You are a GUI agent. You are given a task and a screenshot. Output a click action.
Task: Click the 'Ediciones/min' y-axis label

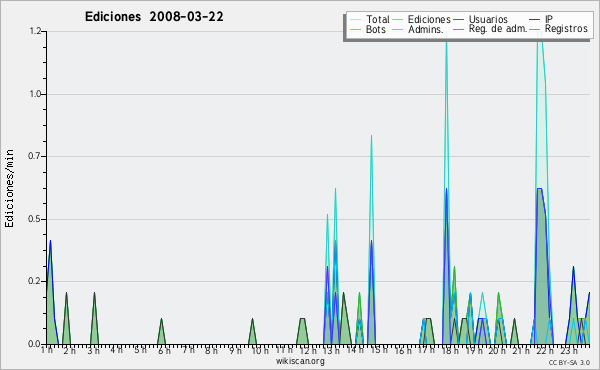click(x=9, y=188)
